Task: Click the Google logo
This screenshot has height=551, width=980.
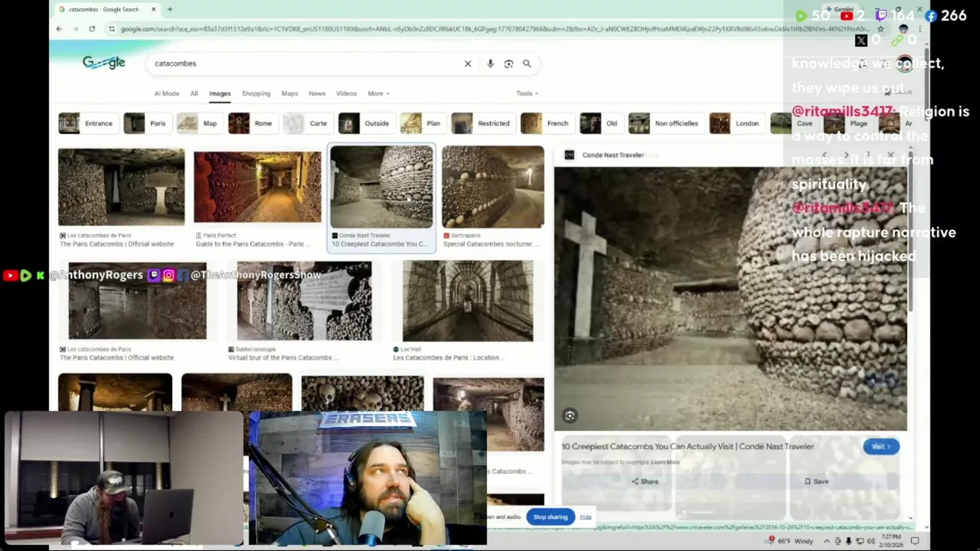Action: point(103,63)
